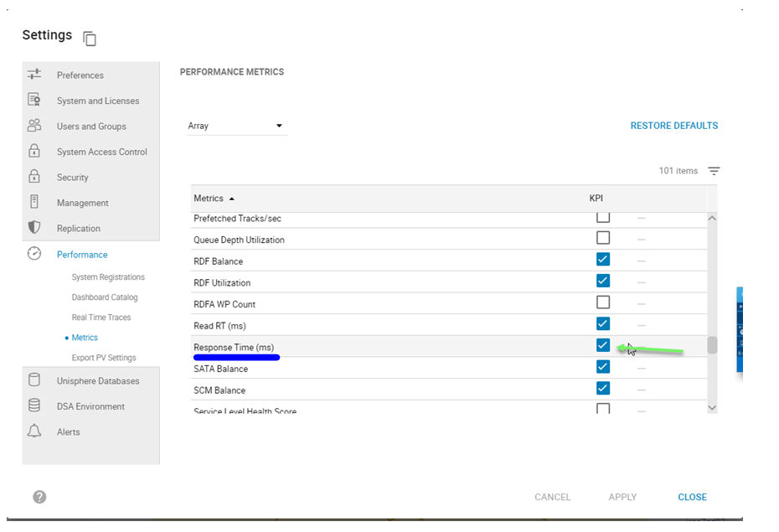
Task: Click the help question mark icon
Action: pyautogui.click(x=39, y=497)
